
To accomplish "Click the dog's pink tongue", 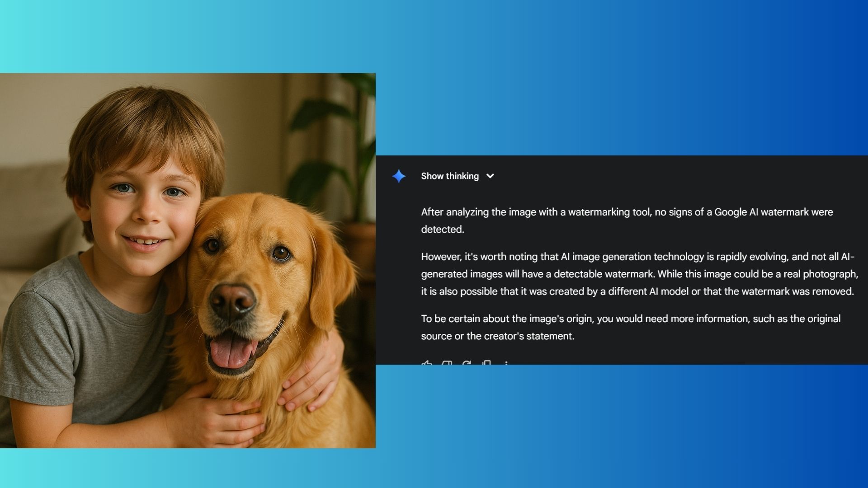I will 231,352.
